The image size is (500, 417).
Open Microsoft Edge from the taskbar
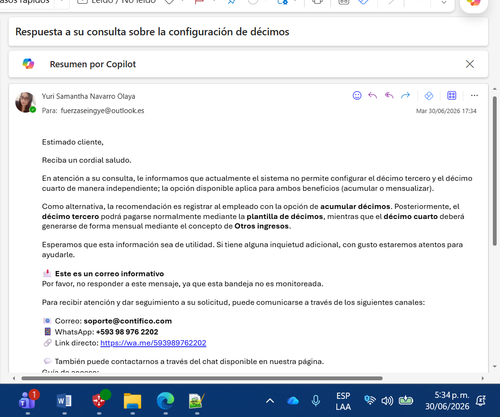coord(165,401)
